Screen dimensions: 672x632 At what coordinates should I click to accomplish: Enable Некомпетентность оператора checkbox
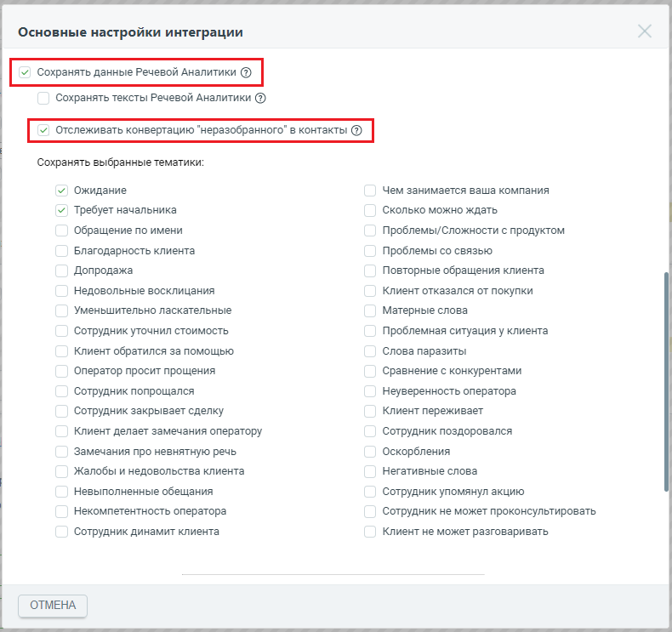[x=62, y=511]
